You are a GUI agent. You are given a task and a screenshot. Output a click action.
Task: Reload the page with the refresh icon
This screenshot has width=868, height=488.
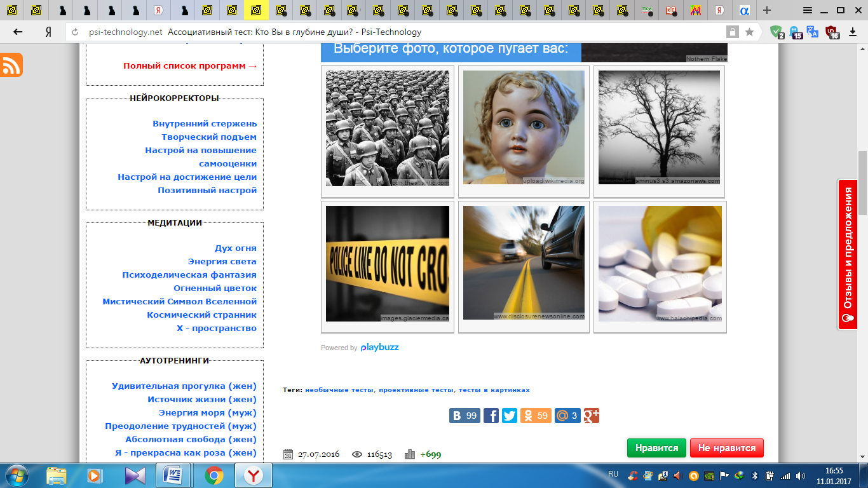(x=76, y=32)
